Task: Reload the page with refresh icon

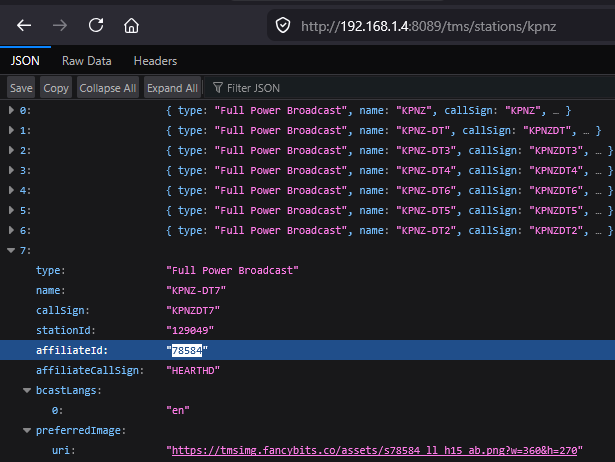Action: 96,26
